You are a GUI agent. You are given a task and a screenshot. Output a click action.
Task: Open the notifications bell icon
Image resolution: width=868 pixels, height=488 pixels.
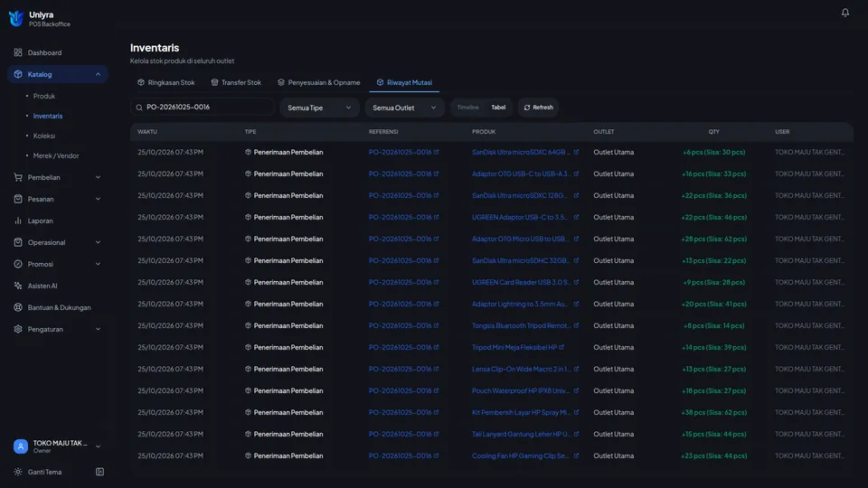pyautogui.click(x=844, y=12)
